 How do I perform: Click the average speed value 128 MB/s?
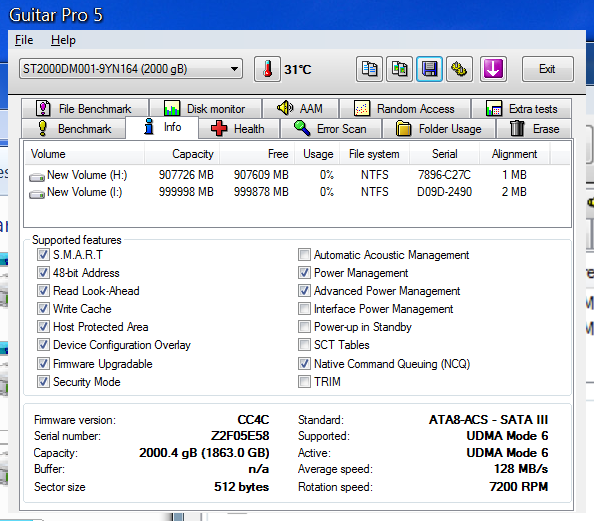[x=521, y=469]
